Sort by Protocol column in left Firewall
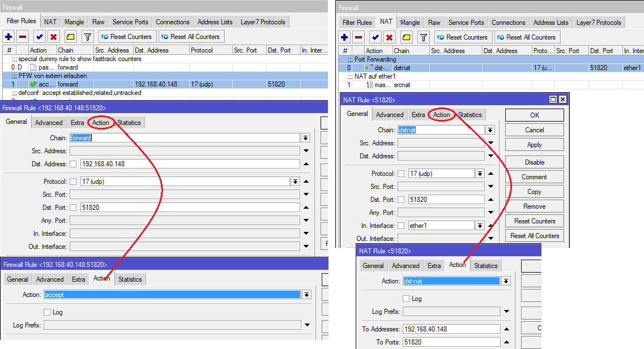 pos(211,50)
